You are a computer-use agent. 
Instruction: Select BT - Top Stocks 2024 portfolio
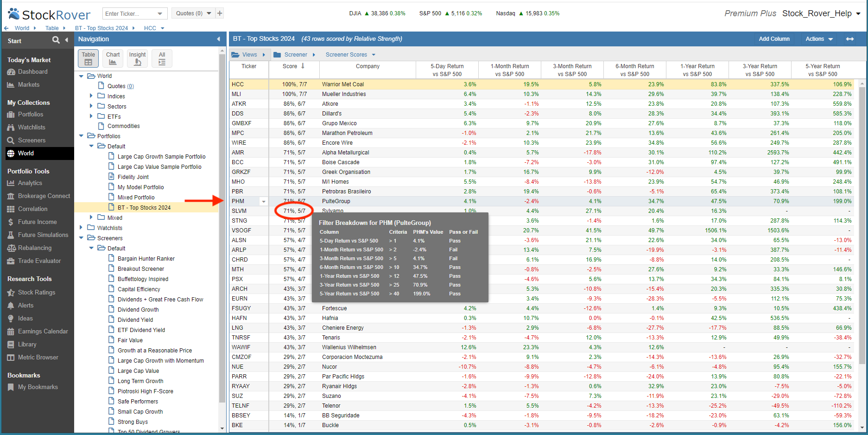point(144,207)
